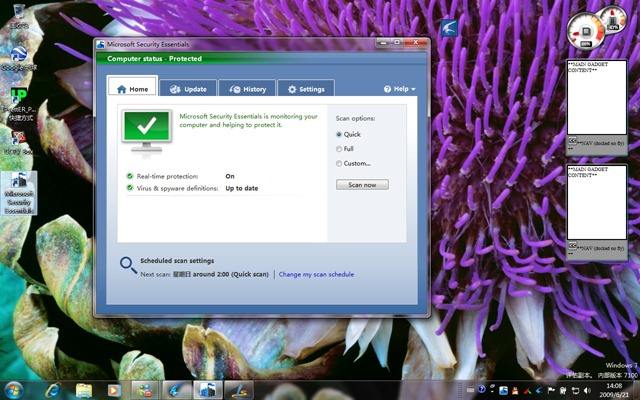640x400 pixels.
Task: Click the Security Essentials title bar icon
Action: click(x=100, y=44)
